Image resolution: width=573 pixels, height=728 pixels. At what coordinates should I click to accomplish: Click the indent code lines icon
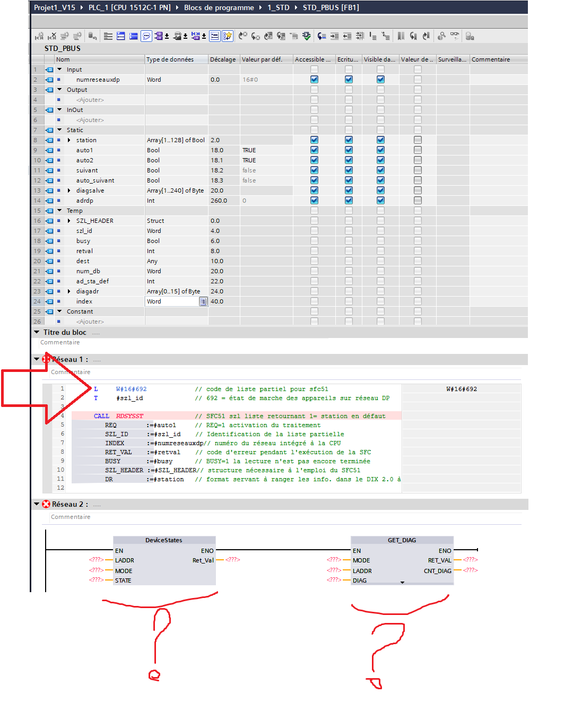coord(334,36)
